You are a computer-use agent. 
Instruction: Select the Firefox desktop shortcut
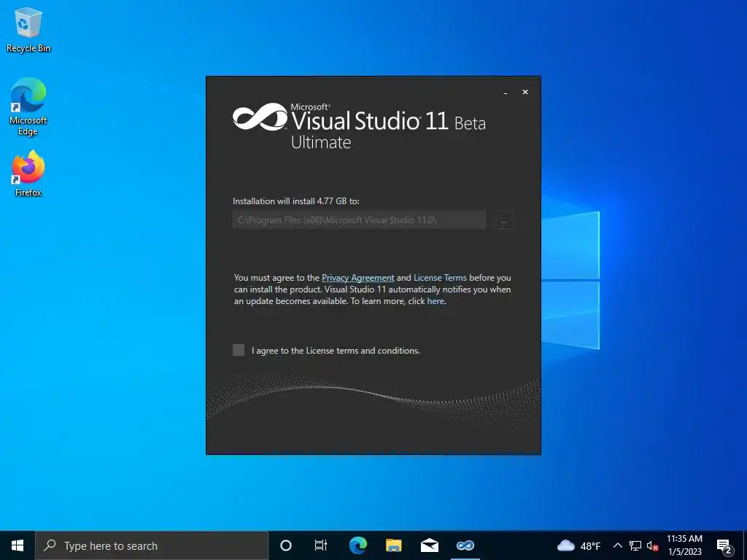28,174
